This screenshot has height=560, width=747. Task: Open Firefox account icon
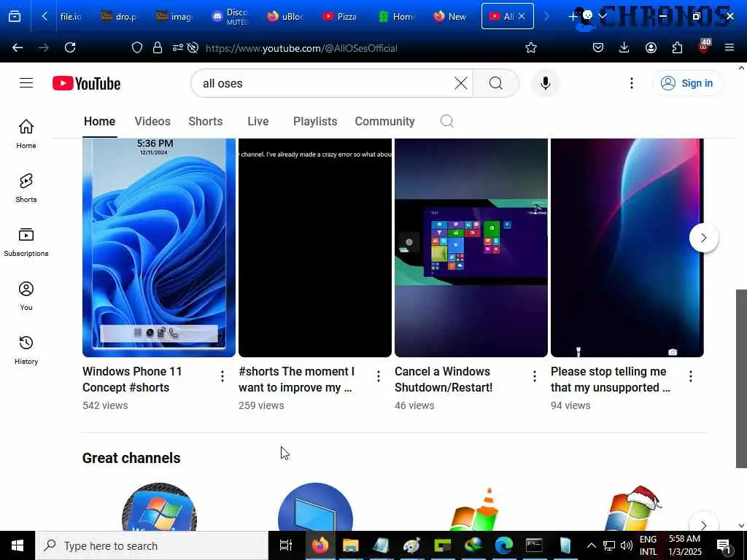651,47
